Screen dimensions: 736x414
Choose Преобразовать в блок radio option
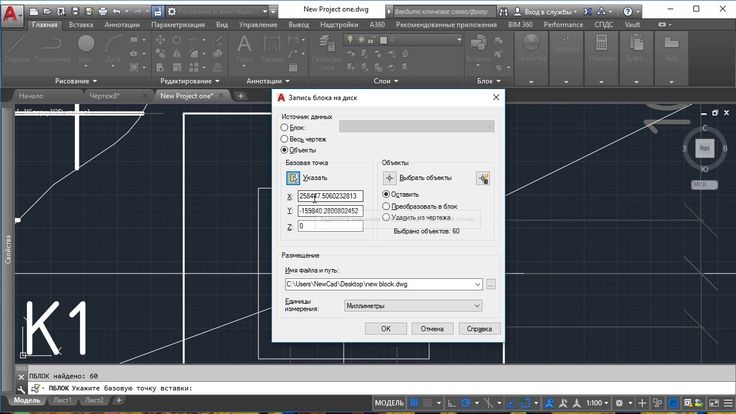coord(387,205)
